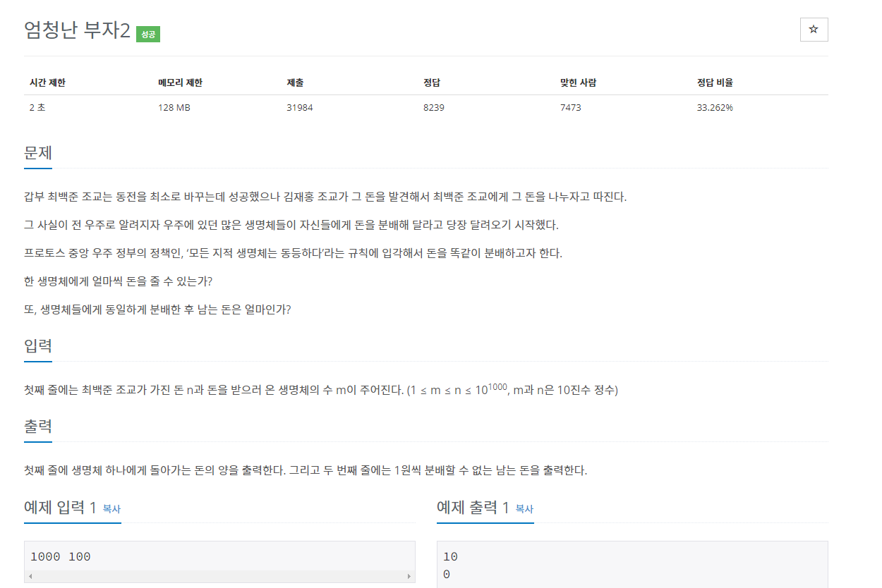
Task: Click the sample output value 10
Action: 450,557
